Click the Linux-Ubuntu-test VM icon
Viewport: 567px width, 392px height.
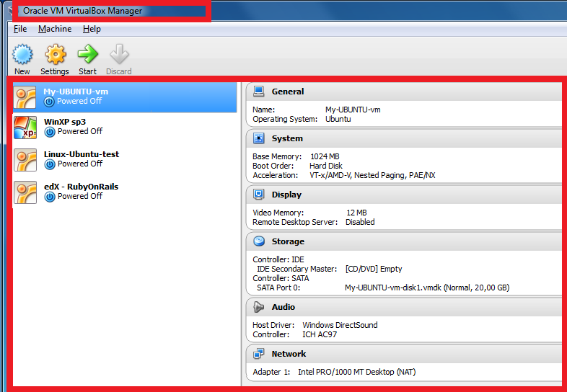point(25,160)
